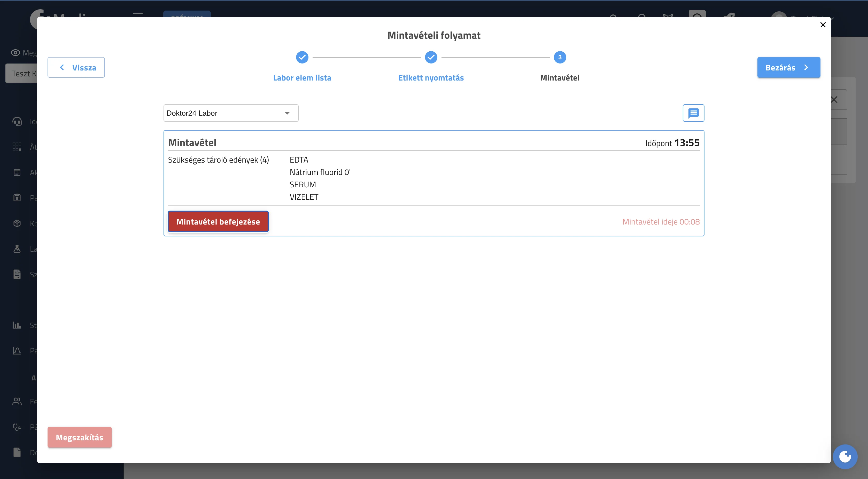Click the clipboard sidebar icon
Image resolution: width=868 pixels, height=479 pixels.
(x=17, y=198)
